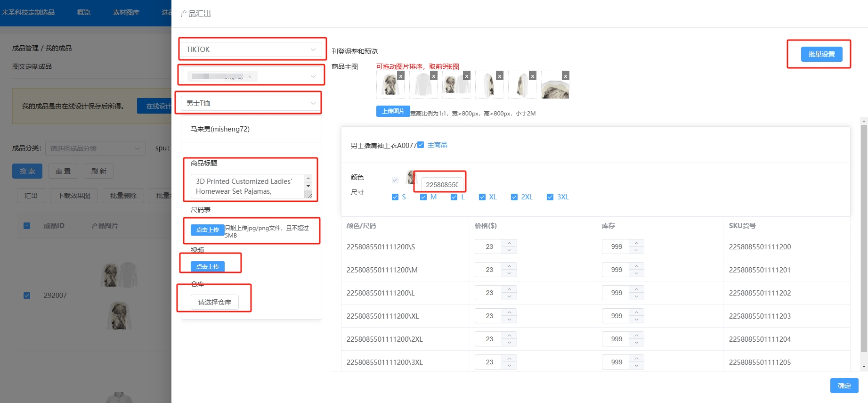This screenshot has width=868, height=403.
Task: Uncheck size S option
Action: click(395, 197)
